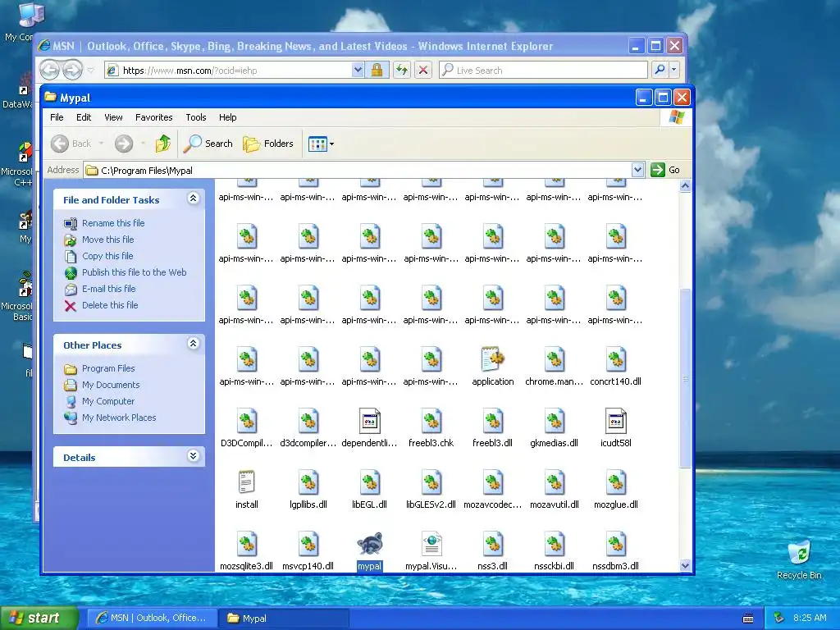Collapse the File and Folder Tasks panel
Viewport: 840px width, 630px height.
tap(194, 199)
